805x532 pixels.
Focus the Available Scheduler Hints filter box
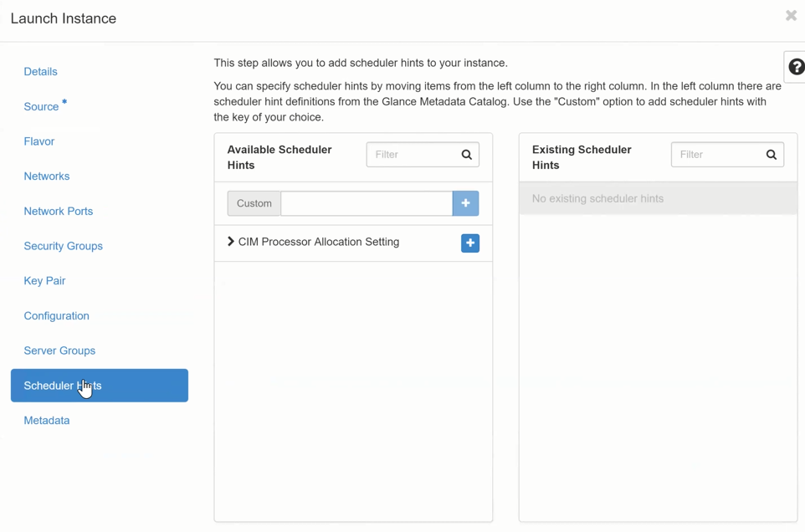[412, 155]
